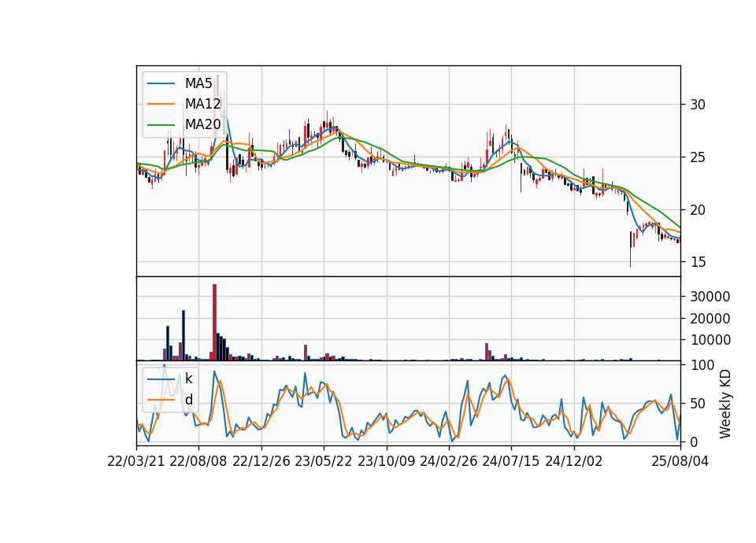Click the 24/02/26 date axis label

[x=449, y=461]
